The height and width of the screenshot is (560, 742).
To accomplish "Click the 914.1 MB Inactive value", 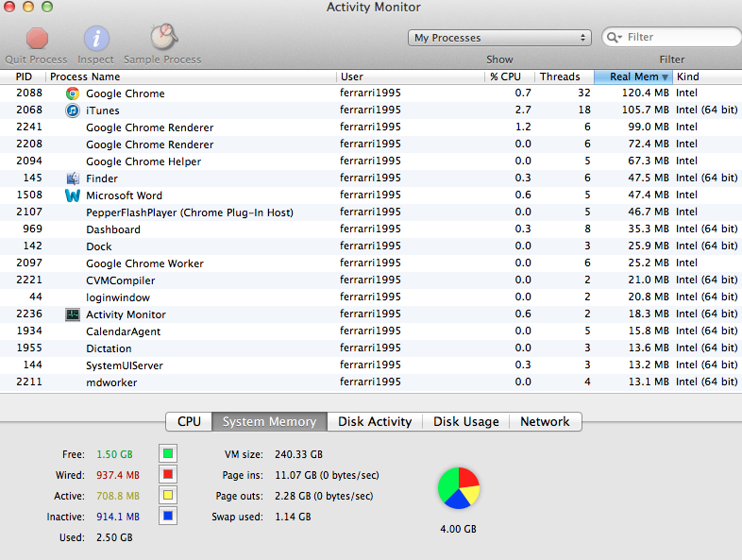I will coord(118,517).
